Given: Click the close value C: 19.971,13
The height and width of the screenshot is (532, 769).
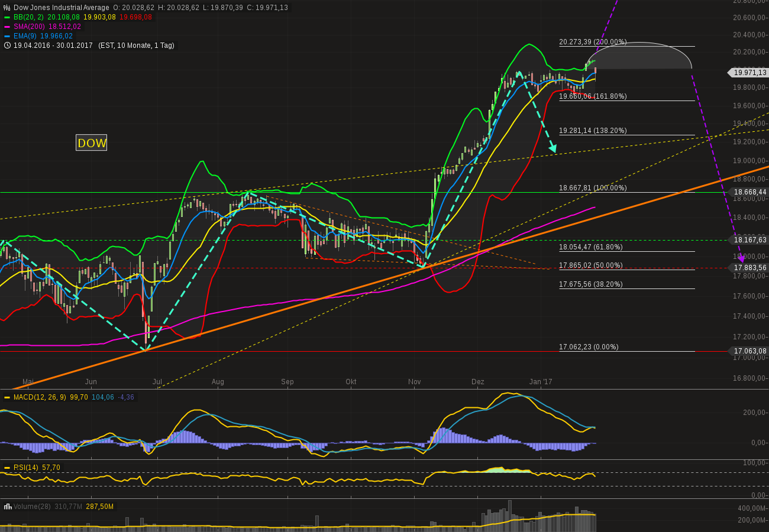Looking at the screenshot, I should 268,8.
